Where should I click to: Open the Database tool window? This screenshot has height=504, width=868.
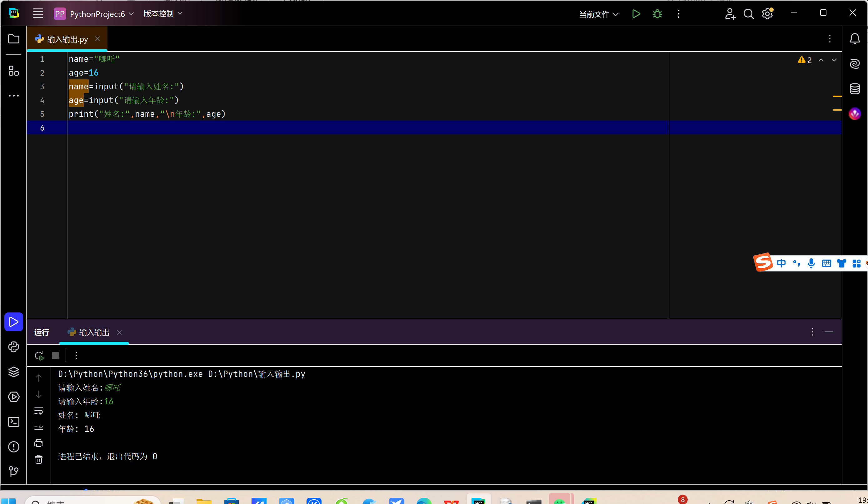pos(855,88)
